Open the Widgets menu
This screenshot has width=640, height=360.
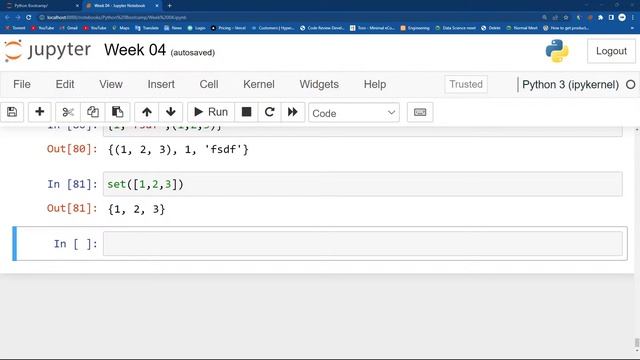319,84
